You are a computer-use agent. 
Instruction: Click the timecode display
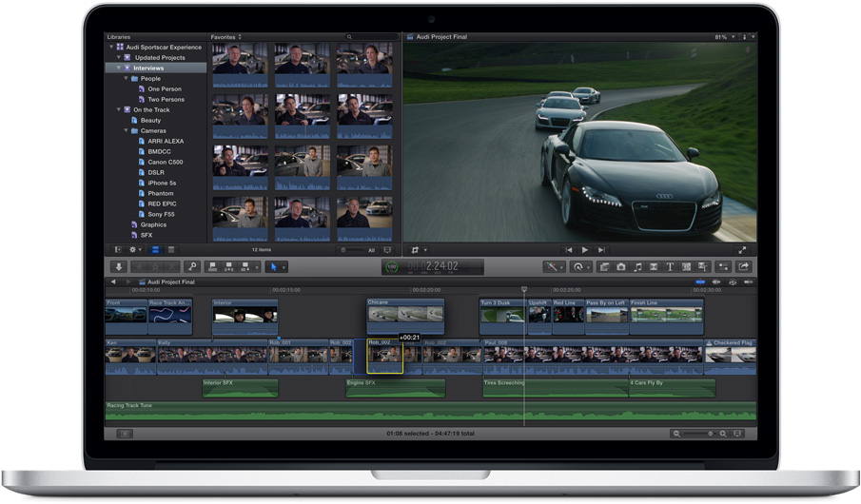click(x=433, y=267)
